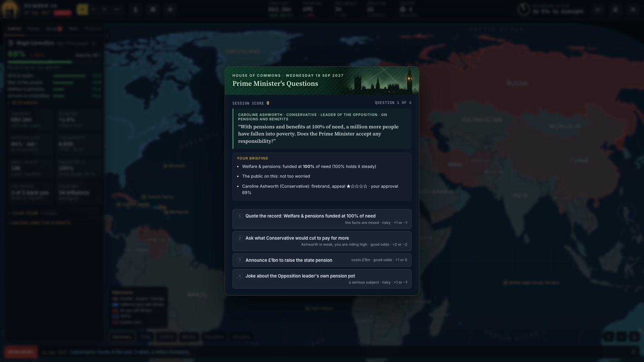Click briefing line 'Welfare & pensions: funded at 100%'
Screen dimensions: 644x362
(x=309, y=167)
